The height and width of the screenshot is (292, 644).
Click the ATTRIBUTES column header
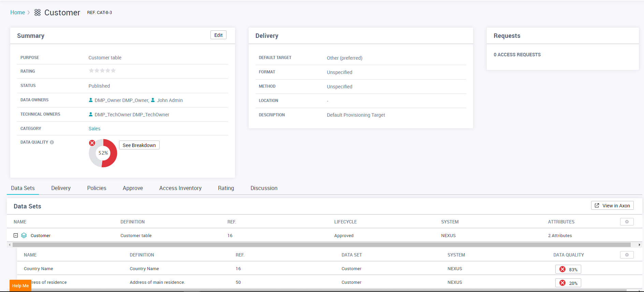coord(561,222)
